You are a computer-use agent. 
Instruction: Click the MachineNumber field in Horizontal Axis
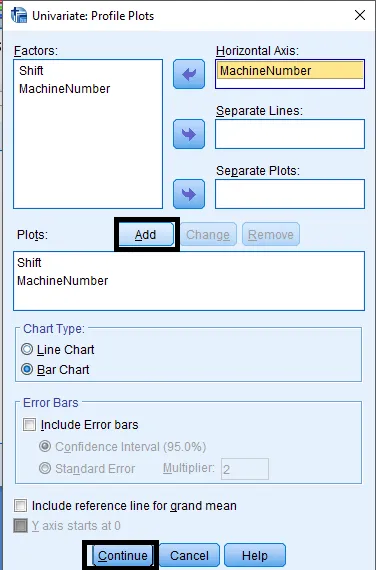coord(290,71)
